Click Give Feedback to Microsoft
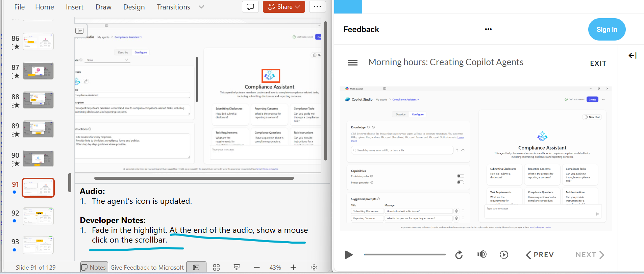 coord(147,267)
